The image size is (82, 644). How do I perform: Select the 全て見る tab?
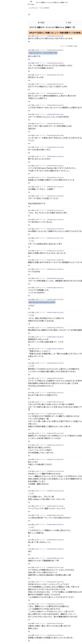pyautogui.click(x=41, y=23)
